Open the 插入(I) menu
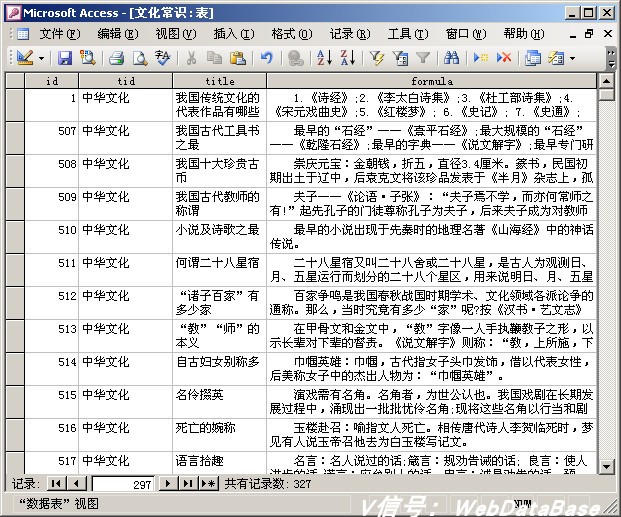 [x=234, y=34]
